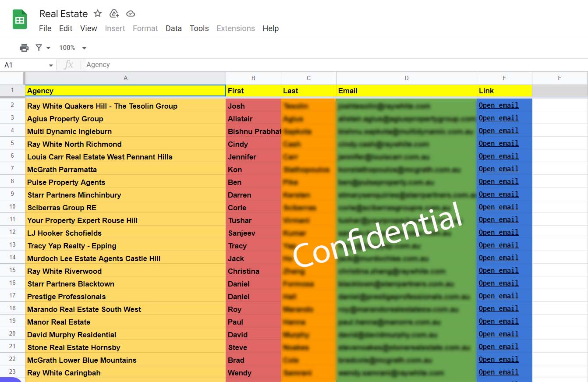Select the Last header cell
This screenshot has width=588, height=382.
(x=308, y=91)
